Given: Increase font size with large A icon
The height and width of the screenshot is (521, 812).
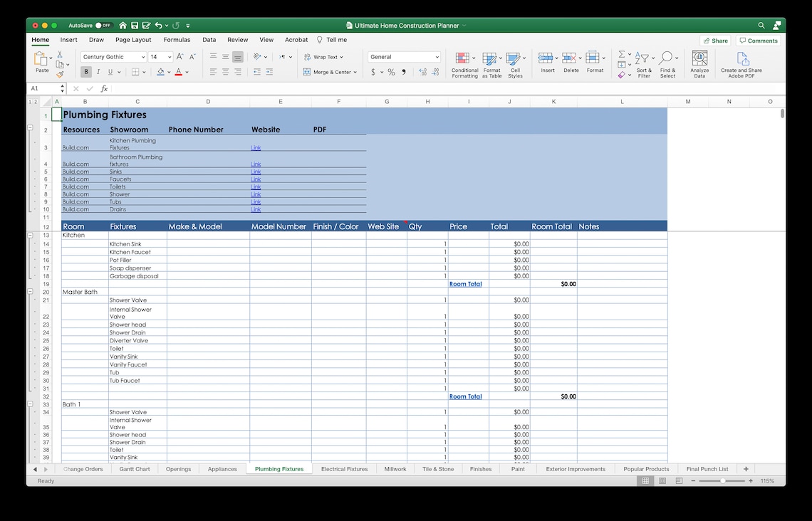Looking at the screenshot, I should pos(179,57).
